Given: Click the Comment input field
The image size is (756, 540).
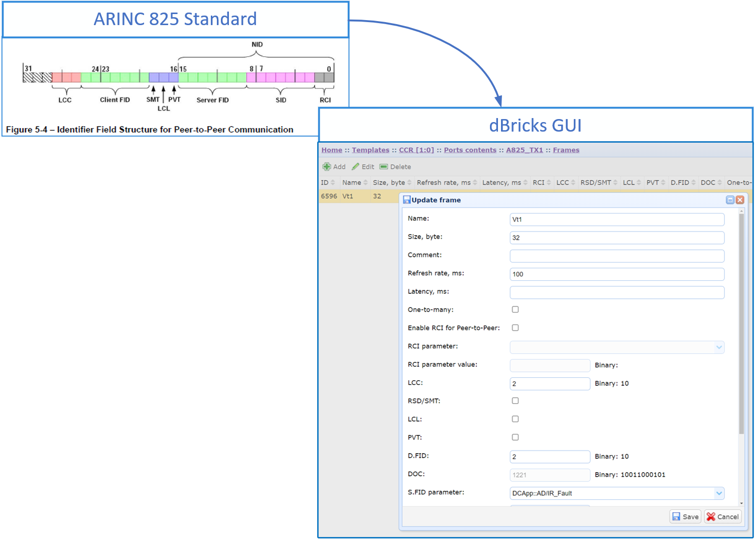Looking at the screenshot, I should click(617, 256).
